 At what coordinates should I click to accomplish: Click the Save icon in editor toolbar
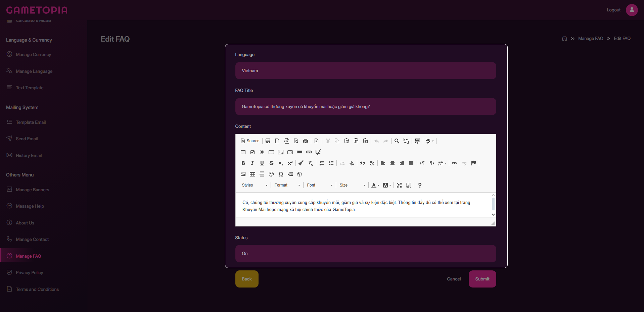[268, 141]
